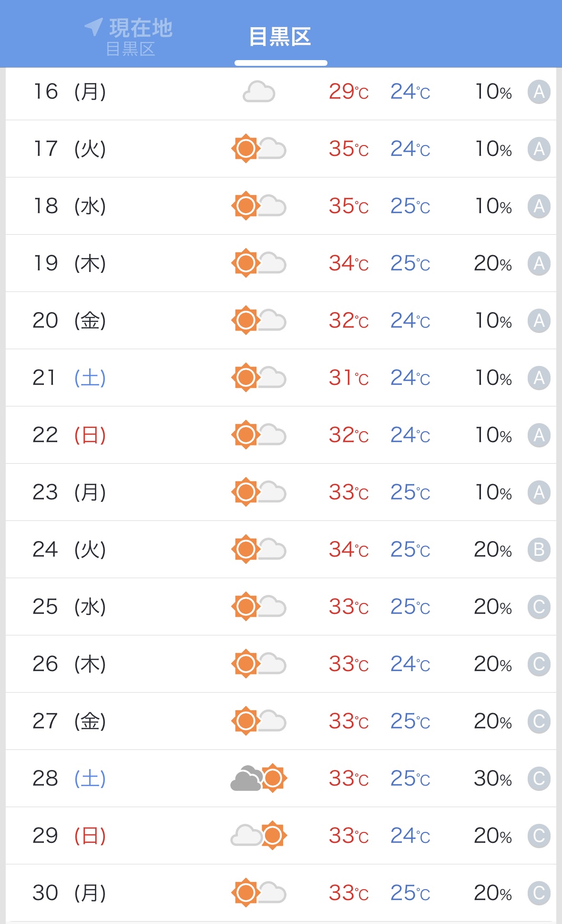Open the 23 (月) date label

coord(69,492)
